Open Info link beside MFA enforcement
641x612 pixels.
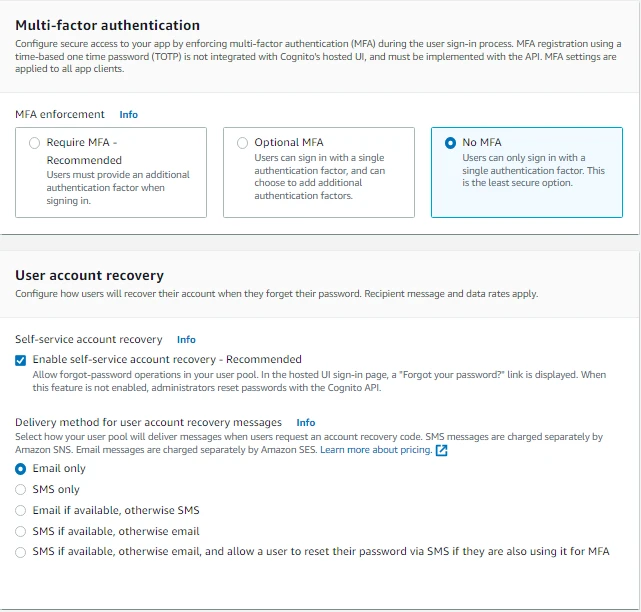(x=129, y=115)
